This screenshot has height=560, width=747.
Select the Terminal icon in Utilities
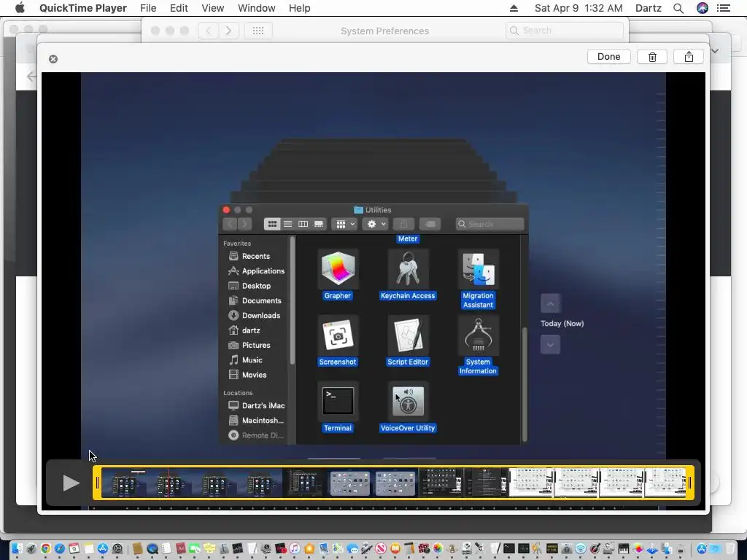337,402
